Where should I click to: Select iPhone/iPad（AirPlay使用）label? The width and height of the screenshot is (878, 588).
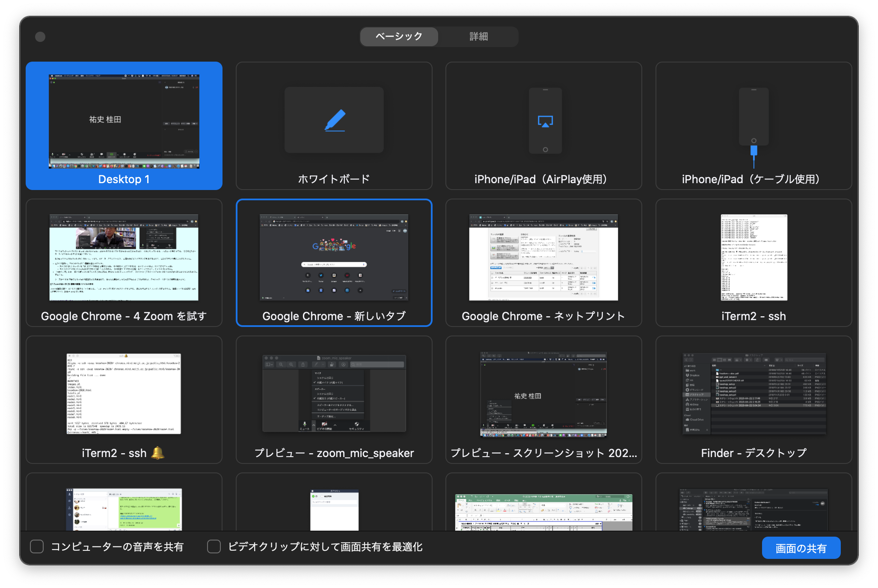tap(543, 179)
